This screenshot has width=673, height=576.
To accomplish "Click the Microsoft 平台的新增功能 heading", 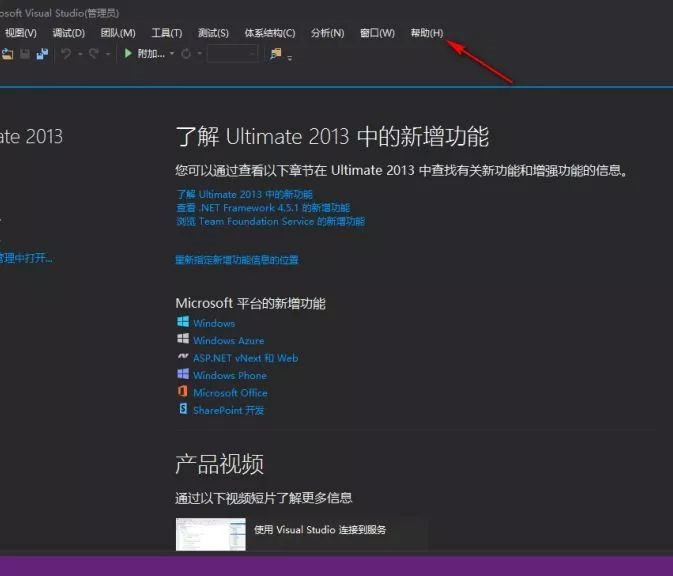I will click(x=250, y=303).
